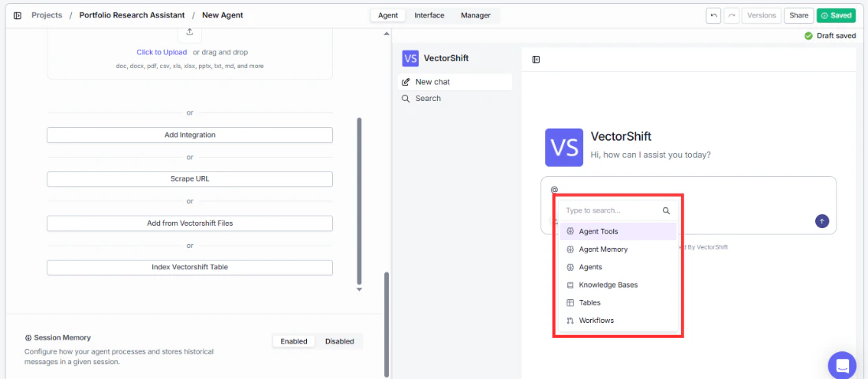Open Search in chat sidebar

(455, 99)
